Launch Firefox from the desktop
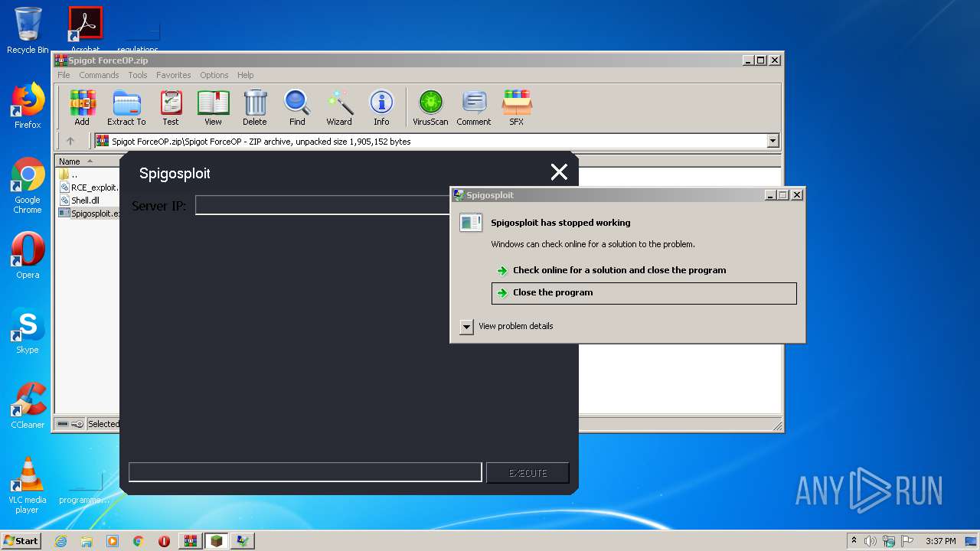 click(28, 106)
